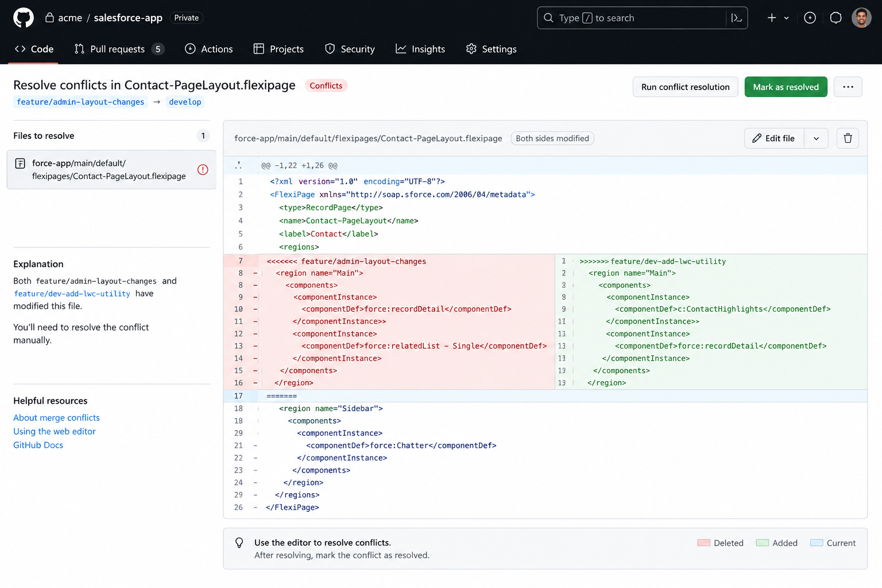
Task: Click the page title Resolve conflicts in Contact-PageLayout.flexipage
Action: tap(154, 85)
